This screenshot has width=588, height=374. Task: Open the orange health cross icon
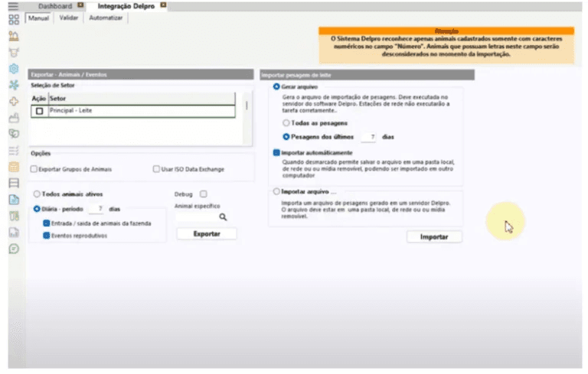(x=14, y=102)
